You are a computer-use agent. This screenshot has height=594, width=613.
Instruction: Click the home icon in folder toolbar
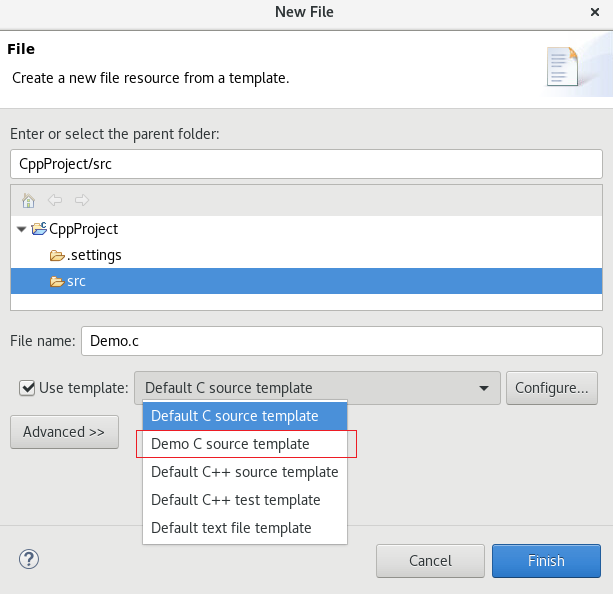pyautogui.click(x=28, y=200)
